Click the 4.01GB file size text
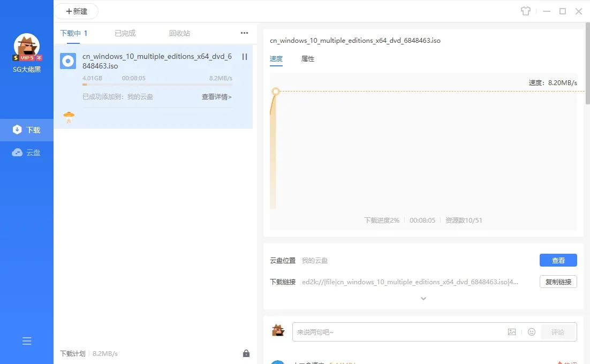 tap(92, 78)
